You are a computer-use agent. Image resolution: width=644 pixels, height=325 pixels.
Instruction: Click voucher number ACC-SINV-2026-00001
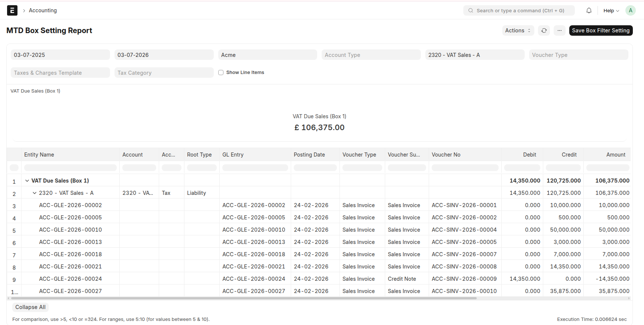pos(464,205)
